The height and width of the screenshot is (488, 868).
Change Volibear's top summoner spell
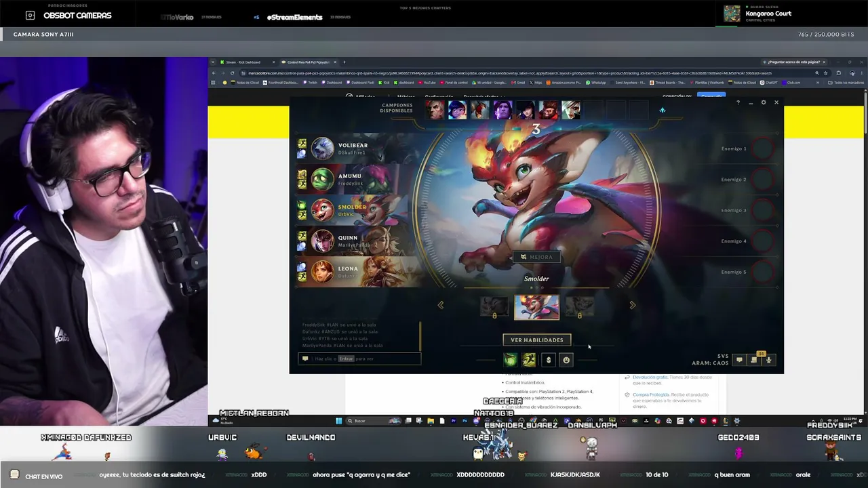(x=302, y=144)
